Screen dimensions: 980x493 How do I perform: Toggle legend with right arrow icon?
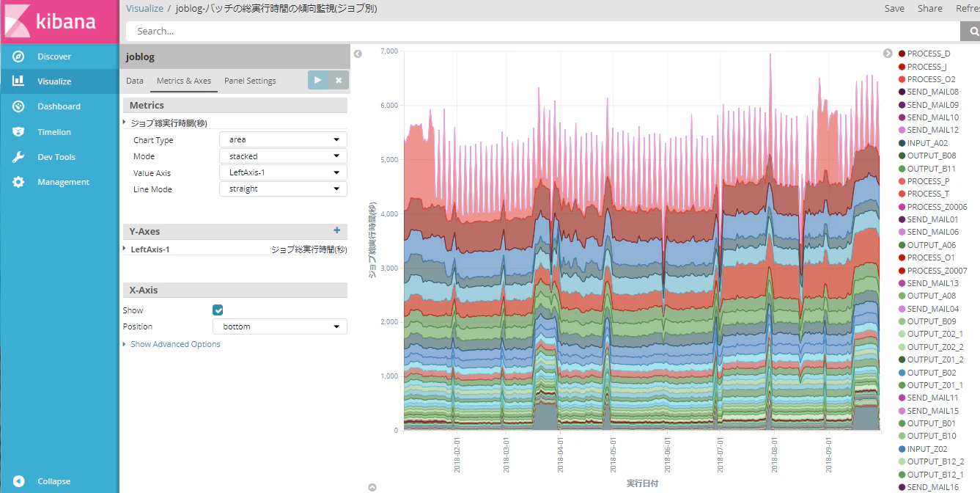[888, 54]
